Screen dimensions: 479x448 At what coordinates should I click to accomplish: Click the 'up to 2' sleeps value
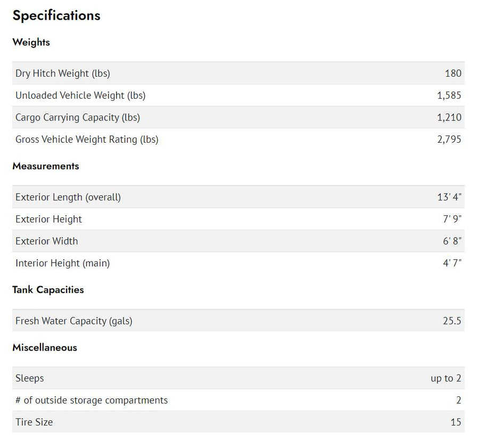point(445,378)
